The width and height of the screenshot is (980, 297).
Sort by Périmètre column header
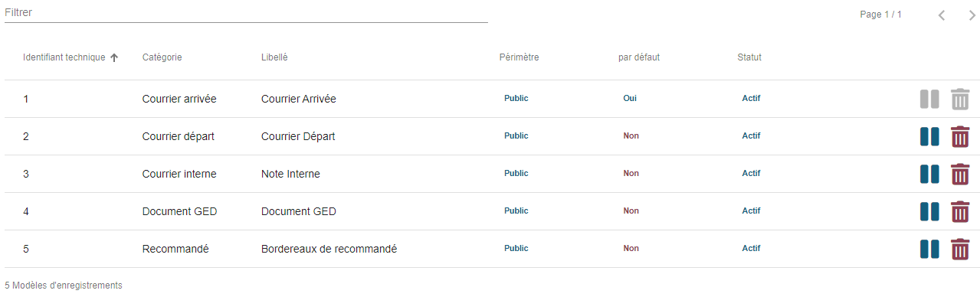(x=519, y=57)
